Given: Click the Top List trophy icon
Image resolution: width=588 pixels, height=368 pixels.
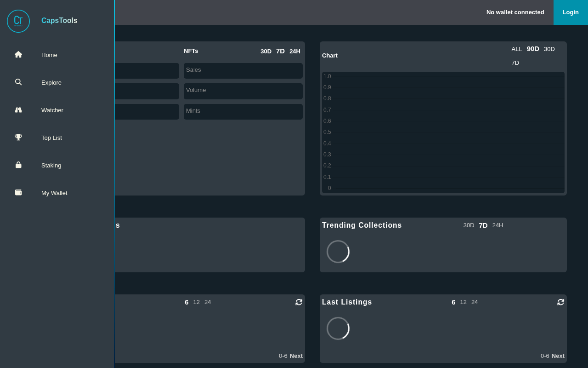Looking at the screenshot, I should point(18,138).
